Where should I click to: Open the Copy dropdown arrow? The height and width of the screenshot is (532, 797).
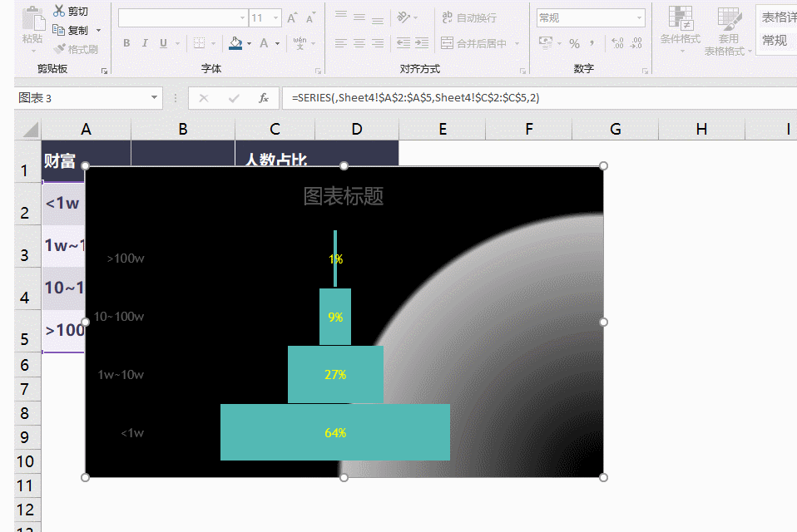pyautogui.click(x=99, y=31)
